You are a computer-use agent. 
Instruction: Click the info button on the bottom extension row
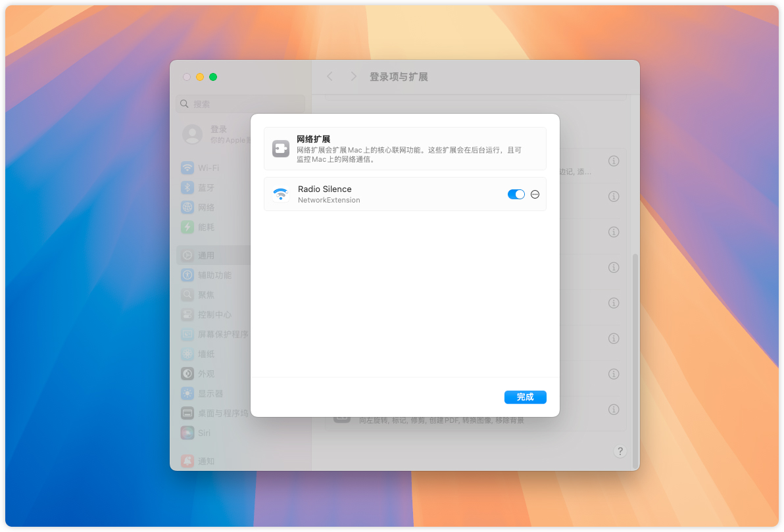click(x=614, y=410)
